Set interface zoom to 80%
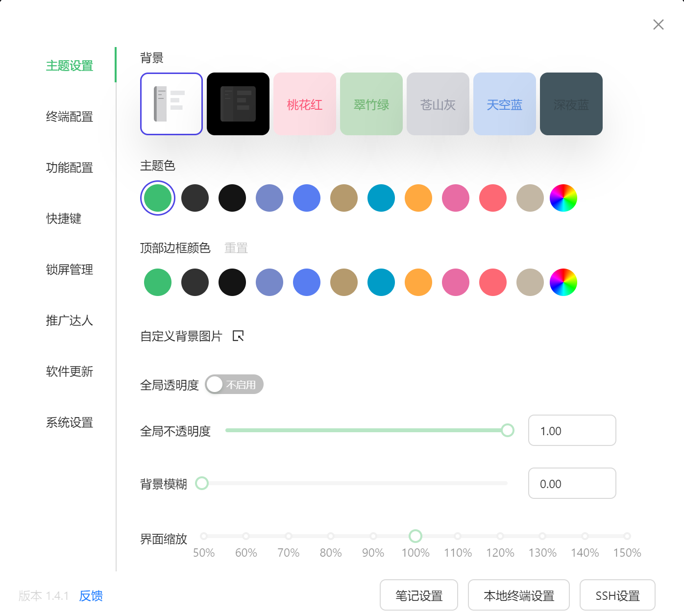Viewport: 684px width, 616px height. click(331, 536)
